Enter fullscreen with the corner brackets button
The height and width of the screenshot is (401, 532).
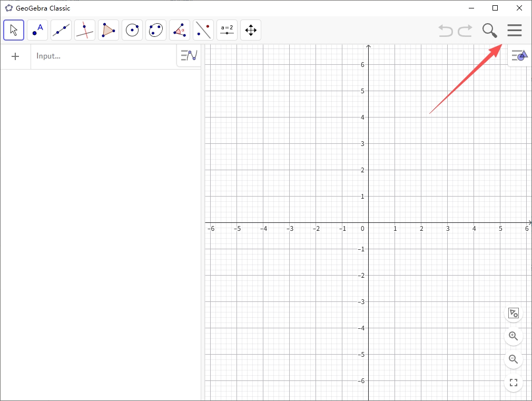pos(514,383)
